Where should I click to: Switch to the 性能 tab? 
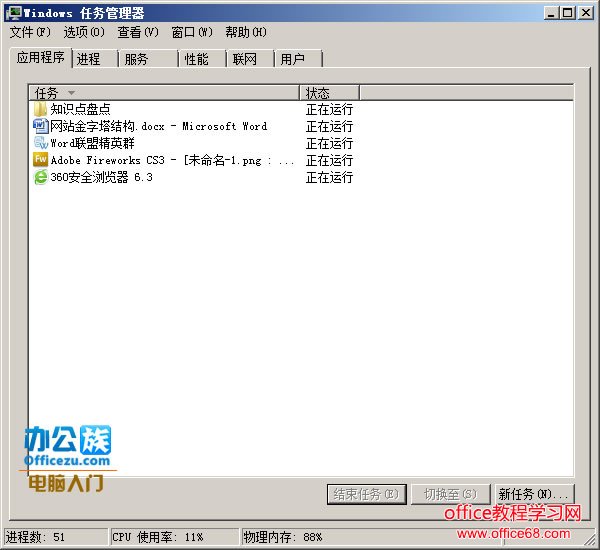(x=203, y=59)
